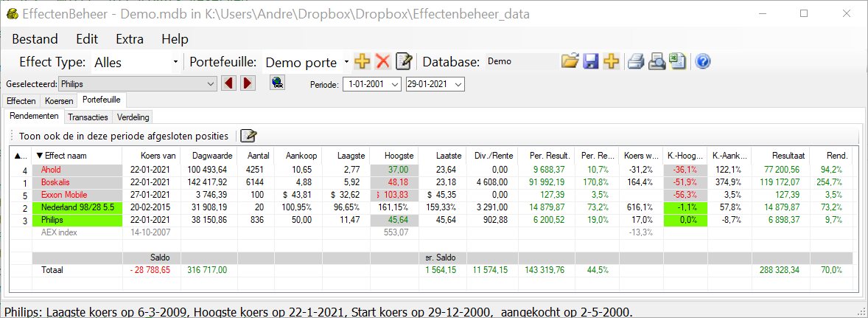868x318 pixels.
Task: Delete portfolio using the red X icon
Action: click(x=382, y=62)
